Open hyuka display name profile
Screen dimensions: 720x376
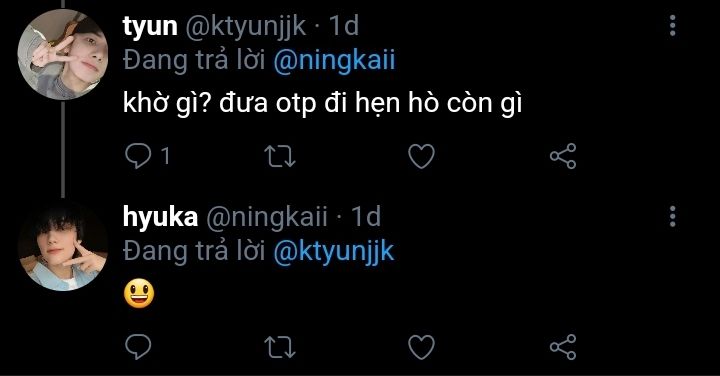pyautogui.click(x=160, y=217)
